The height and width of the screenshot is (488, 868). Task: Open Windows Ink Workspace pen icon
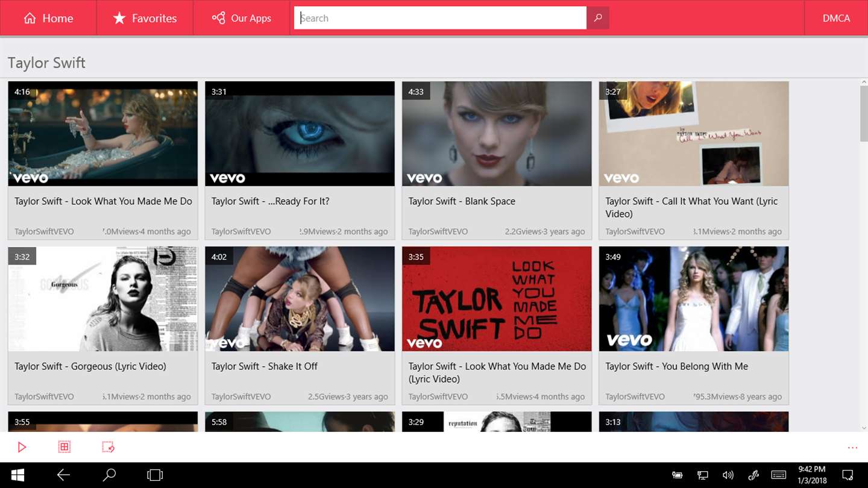click(753, 475)
